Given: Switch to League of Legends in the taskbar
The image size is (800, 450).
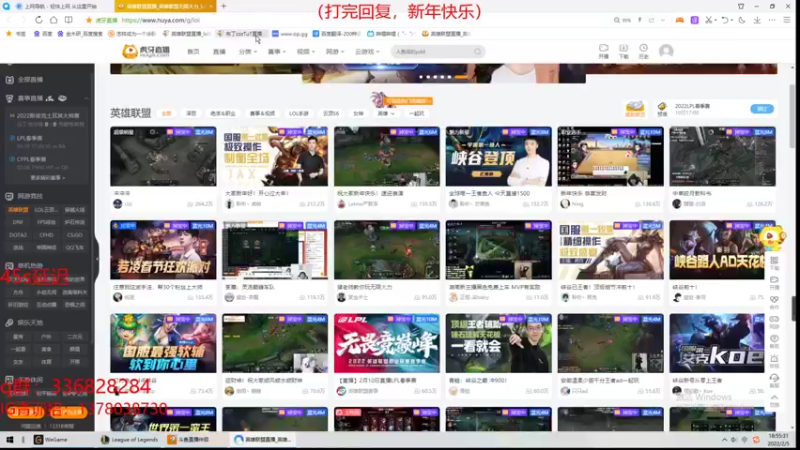Looking at the screenshot, I should (130, 439).
